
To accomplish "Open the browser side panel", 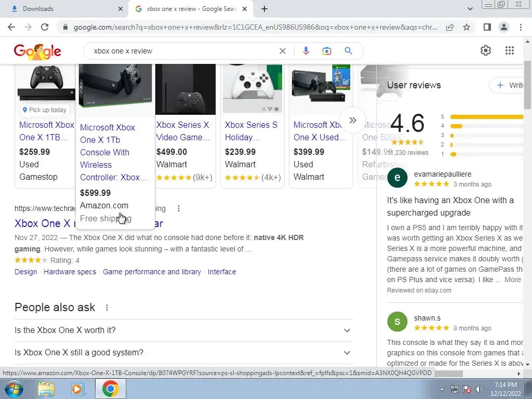I will [x=487, y=27].
